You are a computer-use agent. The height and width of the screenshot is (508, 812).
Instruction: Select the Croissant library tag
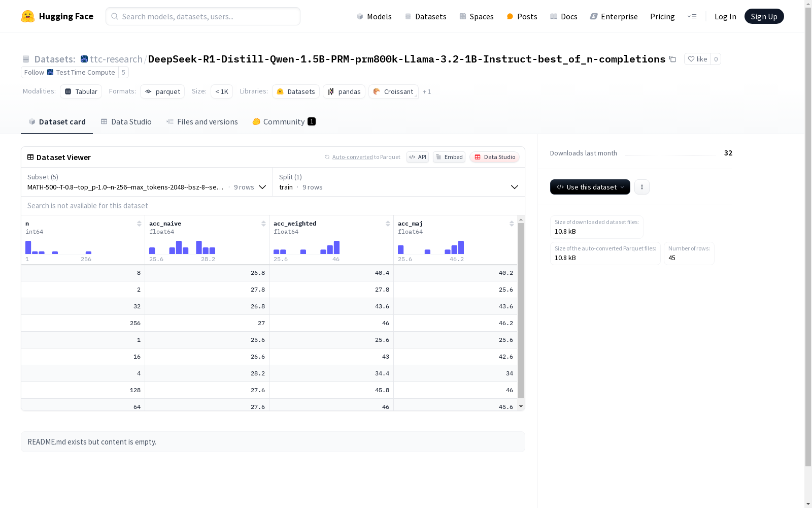point(393,91)
